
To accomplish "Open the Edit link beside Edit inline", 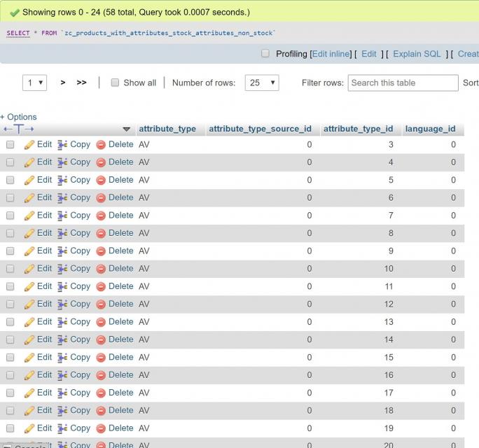I will tap(369, 54).
